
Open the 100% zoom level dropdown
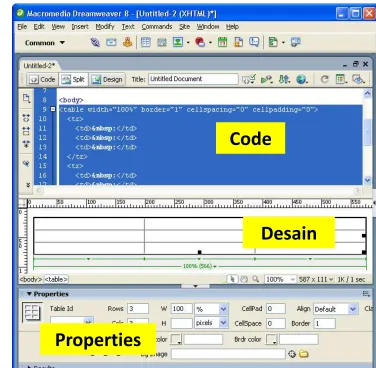click(x=293, y=279)
